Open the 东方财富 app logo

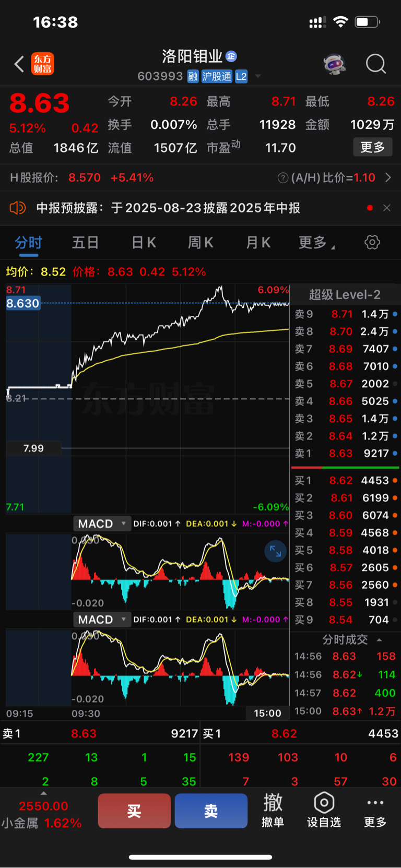point(42,64)
